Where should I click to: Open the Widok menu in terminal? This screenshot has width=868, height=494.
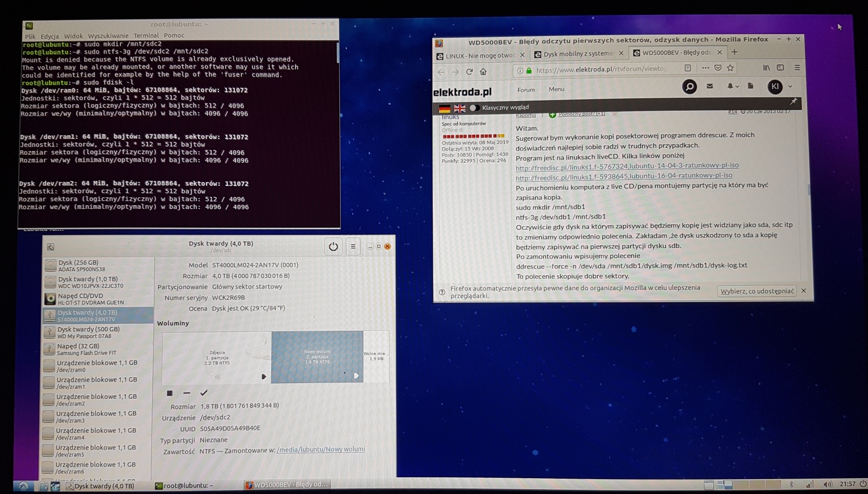tap(73, 36)
